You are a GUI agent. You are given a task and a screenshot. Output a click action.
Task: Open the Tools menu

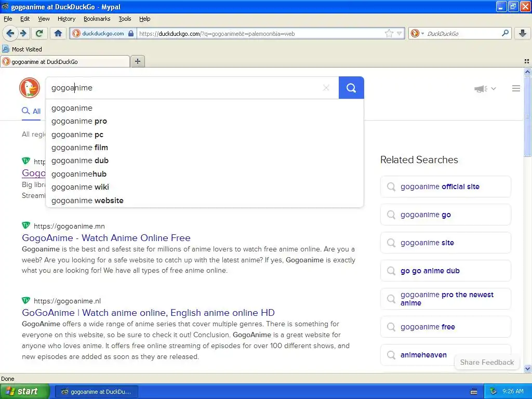pyautogui.click(x=125, y=19)
